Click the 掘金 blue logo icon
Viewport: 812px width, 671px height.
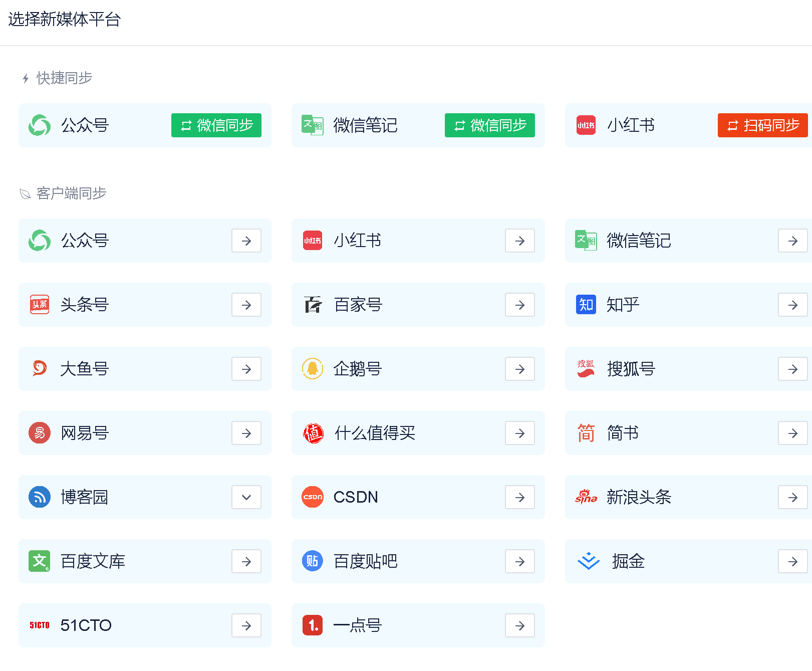(588, 561)
